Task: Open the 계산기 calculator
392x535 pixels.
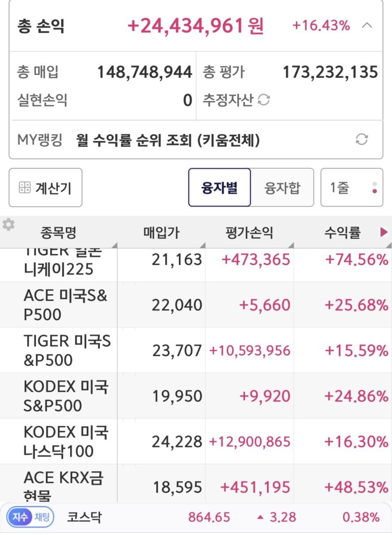Action: [45, 188]
